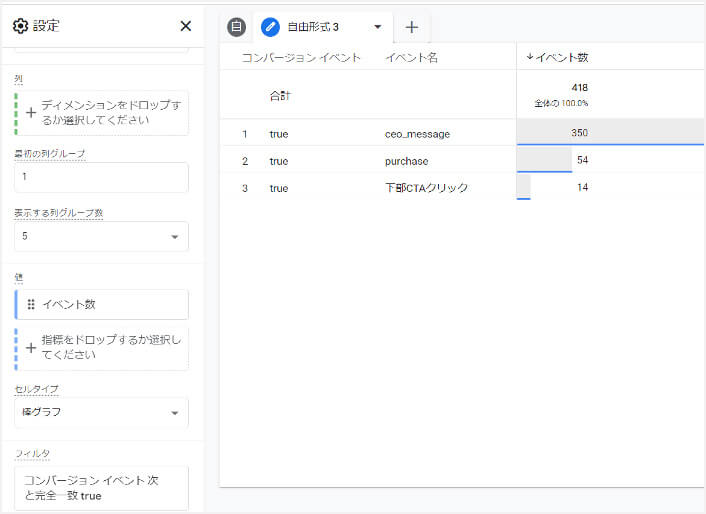The height and width of the screenshot is (514, 706).
Task: Select the 自由形式 3 tab
Action: click(x=313, y=27)
